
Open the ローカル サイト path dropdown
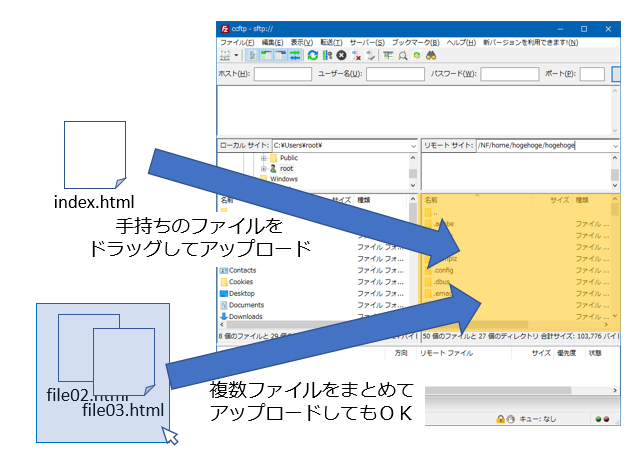[413, 146]
